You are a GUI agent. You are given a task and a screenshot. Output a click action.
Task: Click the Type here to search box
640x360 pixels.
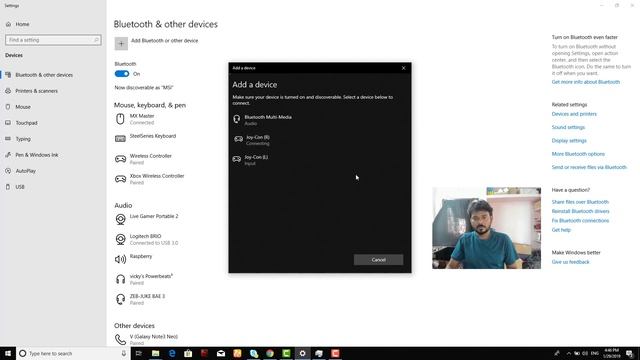pos(73,353)
